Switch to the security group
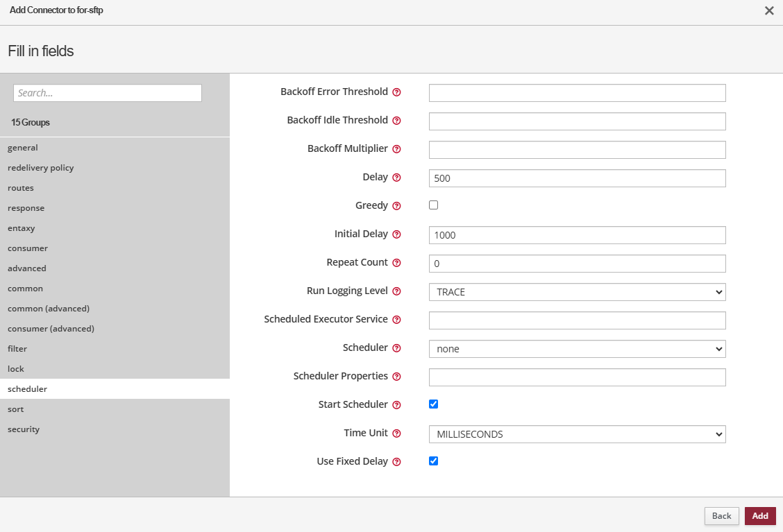The width and height of the screenshot is (783, 532). point(24,429)
